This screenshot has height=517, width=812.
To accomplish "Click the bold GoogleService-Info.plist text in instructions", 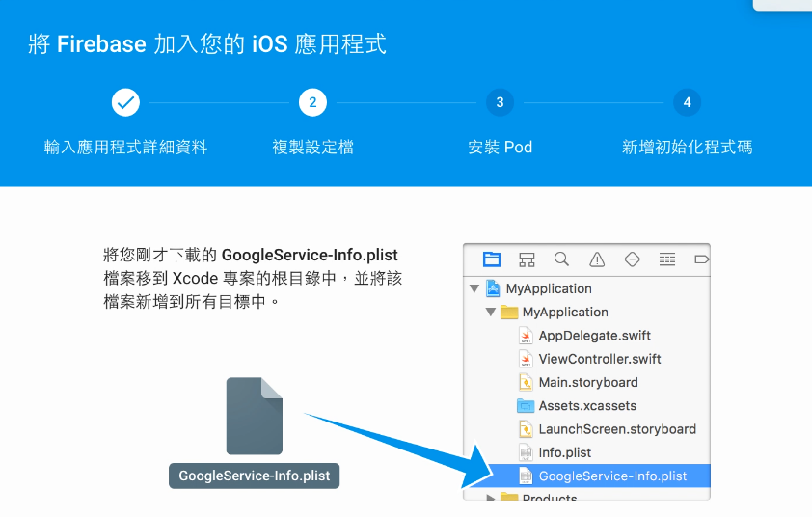I will (310, 255).
